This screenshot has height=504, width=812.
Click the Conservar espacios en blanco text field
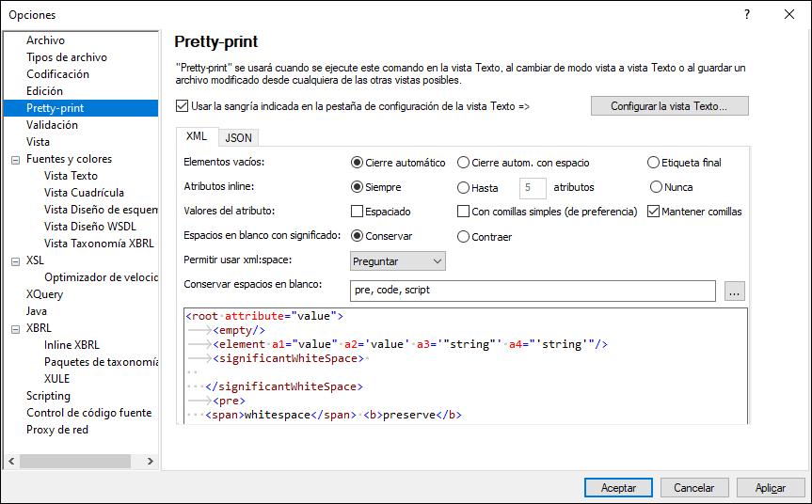pyautogui.click(x=533, y=291)
